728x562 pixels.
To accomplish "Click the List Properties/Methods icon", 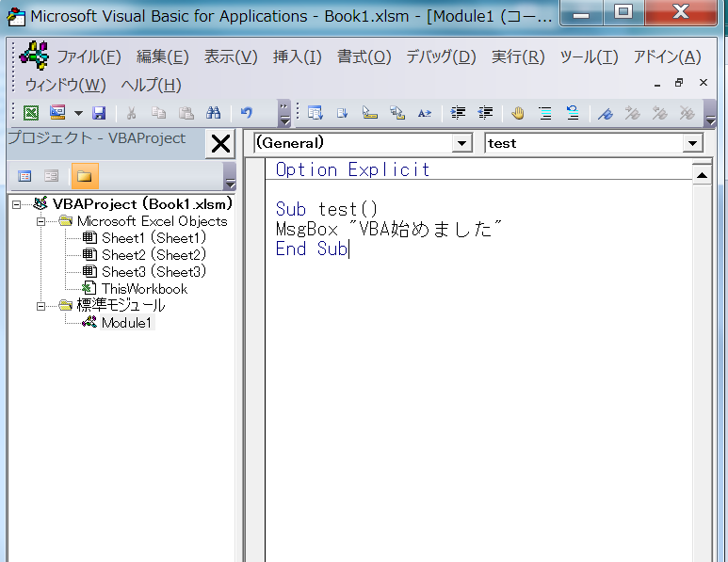I will pyautogui.click(x=315, y=113).
